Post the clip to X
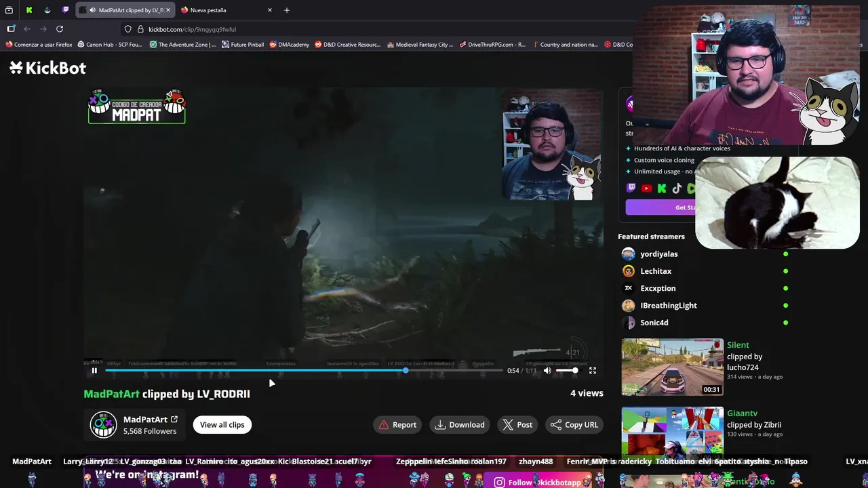Image resolution: width=868 pixels, height=488 pixels. tap(518, 425)
